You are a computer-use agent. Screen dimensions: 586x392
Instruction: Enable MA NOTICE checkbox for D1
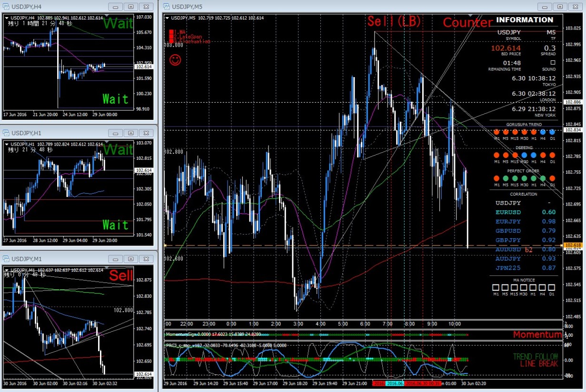tap(552, 287)
